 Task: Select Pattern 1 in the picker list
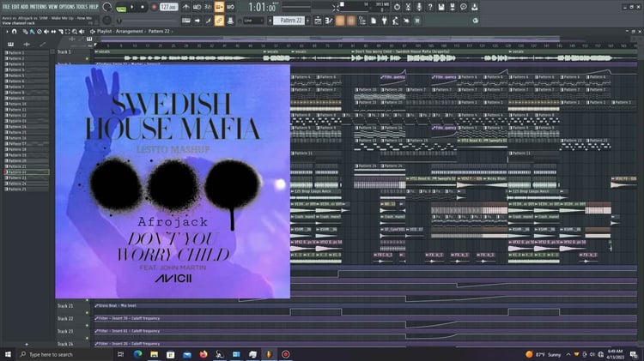(27, 53)
